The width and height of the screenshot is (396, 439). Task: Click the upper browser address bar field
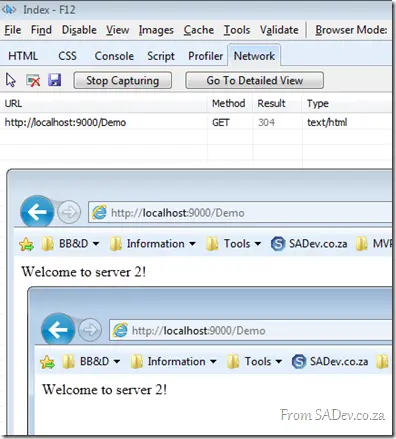(x=240, y=212)
